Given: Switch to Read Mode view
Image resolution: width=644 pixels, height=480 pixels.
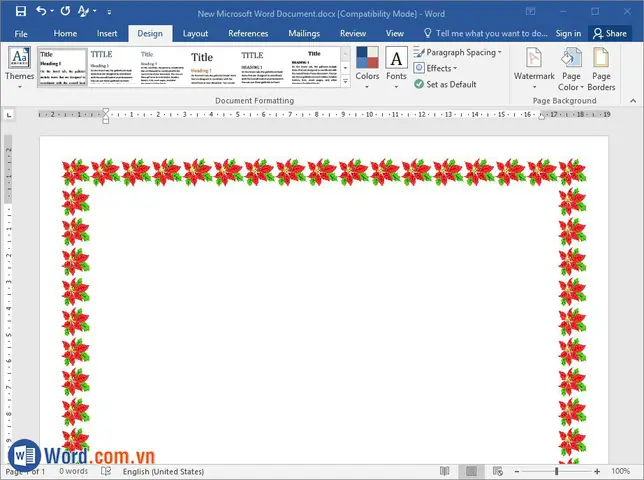Looking at the screenshot, I should click(x=444, y=471).
